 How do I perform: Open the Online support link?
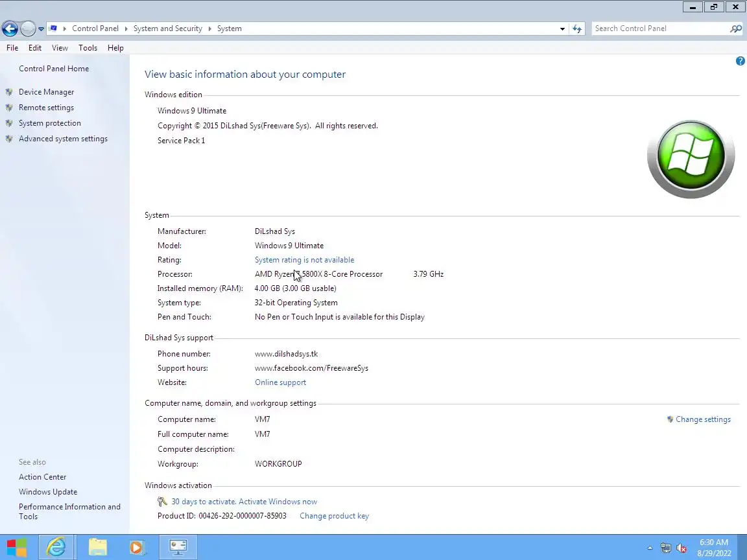click(x=280, y=382)
